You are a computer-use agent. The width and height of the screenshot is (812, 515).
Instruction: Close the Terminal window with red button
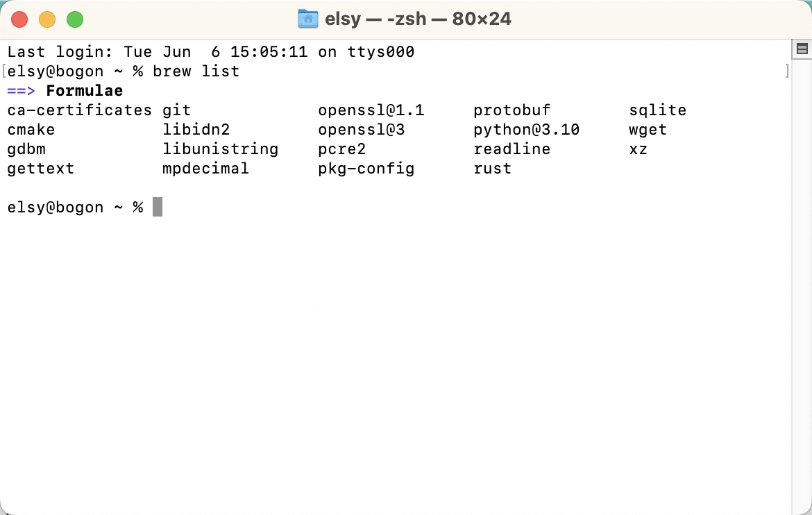click(x=19, y=19)
